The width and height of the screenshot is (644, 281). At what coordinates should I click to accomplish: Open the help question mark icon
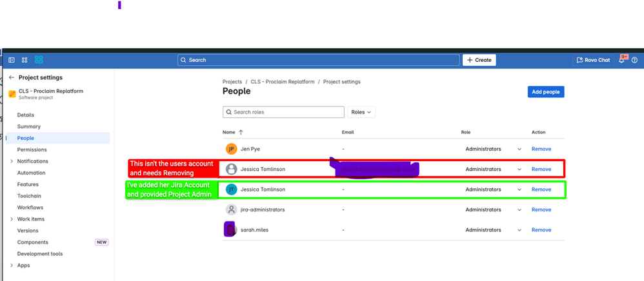point(634,60)
